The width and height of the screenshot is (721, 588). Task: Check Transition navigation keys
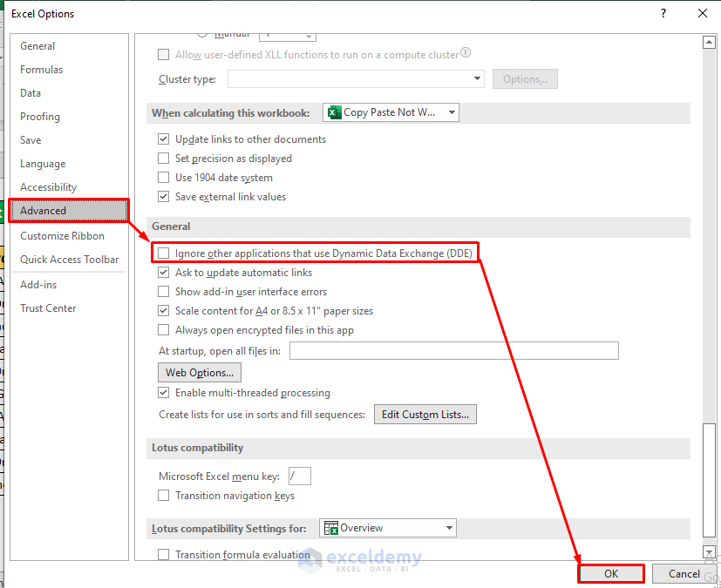click(163, 494)
